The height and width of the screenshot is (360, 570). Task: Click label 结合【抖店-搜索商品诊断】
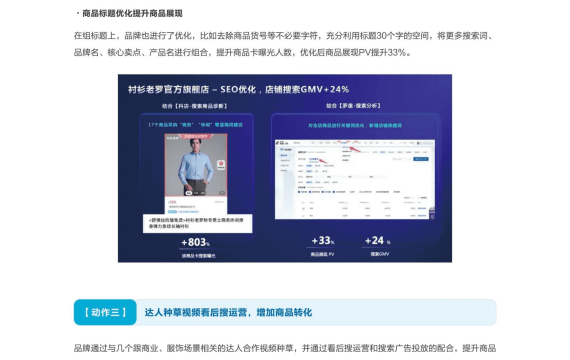(x=195, y=106)
